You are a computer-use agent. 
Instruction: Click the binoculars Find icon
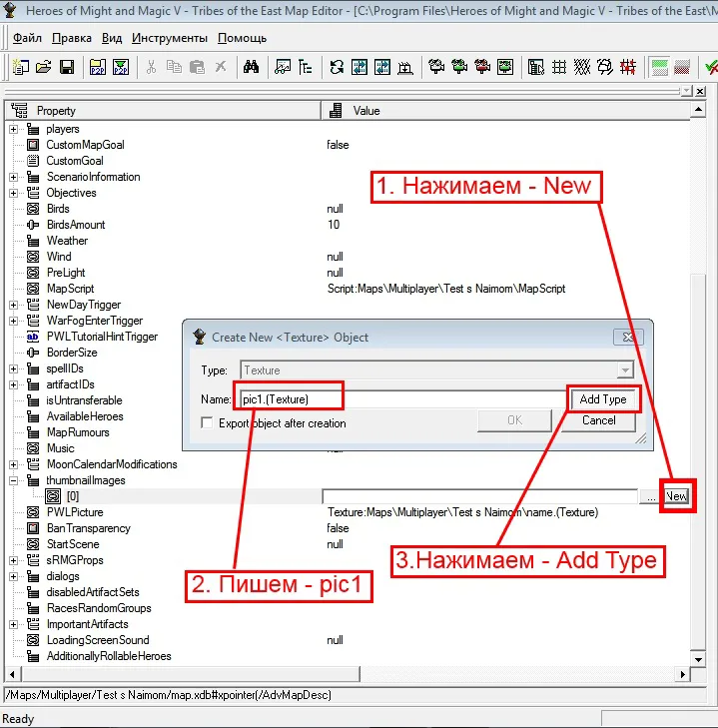pos(251,67)
